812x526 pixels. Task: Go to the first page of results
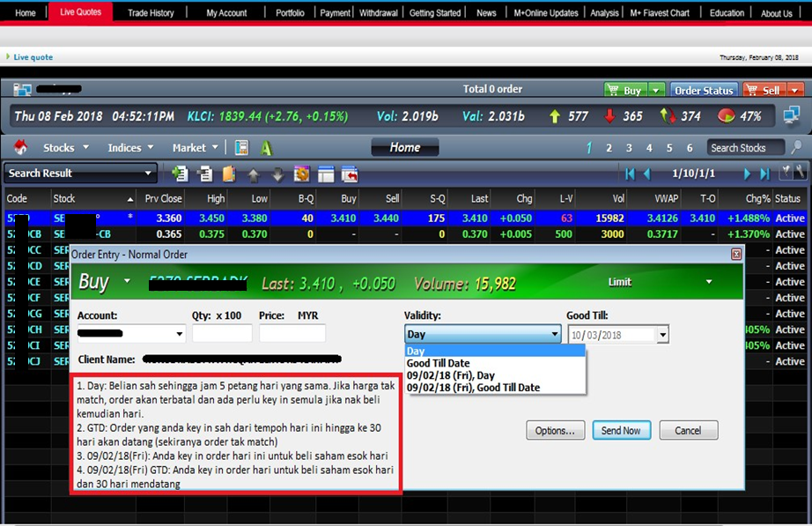[630, 174]
